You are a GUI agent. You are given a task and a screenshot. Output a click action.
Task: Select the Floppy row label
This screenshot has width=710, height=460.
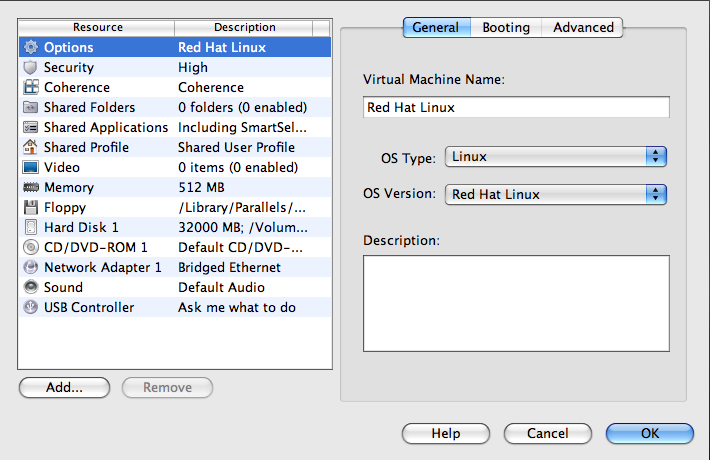pos(65,207)
